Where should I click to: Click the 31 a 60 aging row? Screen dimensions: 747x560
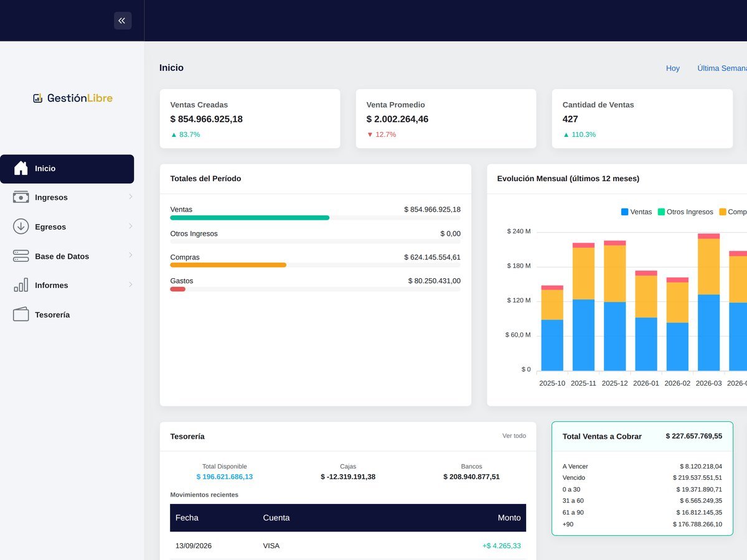pyautogui.click(x=642, y=500)
